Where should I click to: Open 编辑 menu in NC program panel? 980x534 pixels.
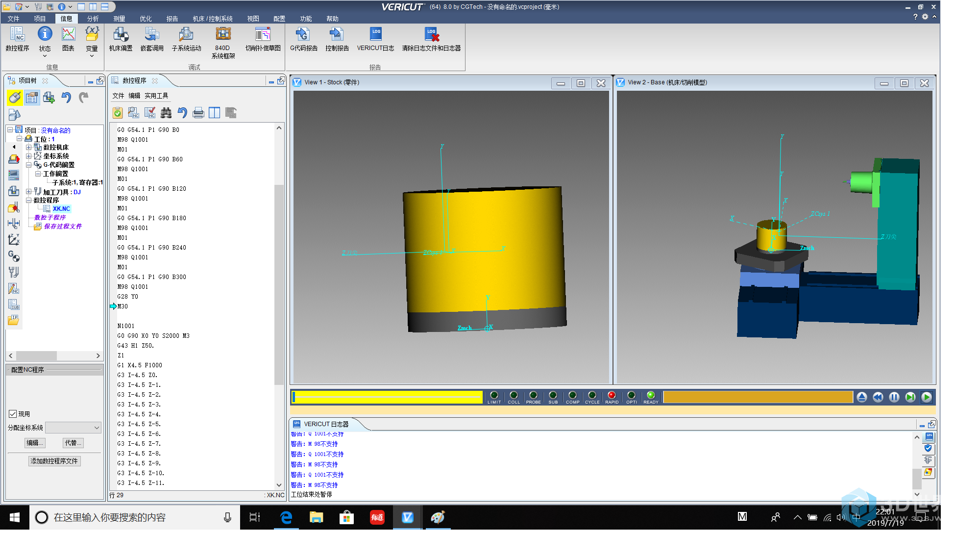[134, 96]
